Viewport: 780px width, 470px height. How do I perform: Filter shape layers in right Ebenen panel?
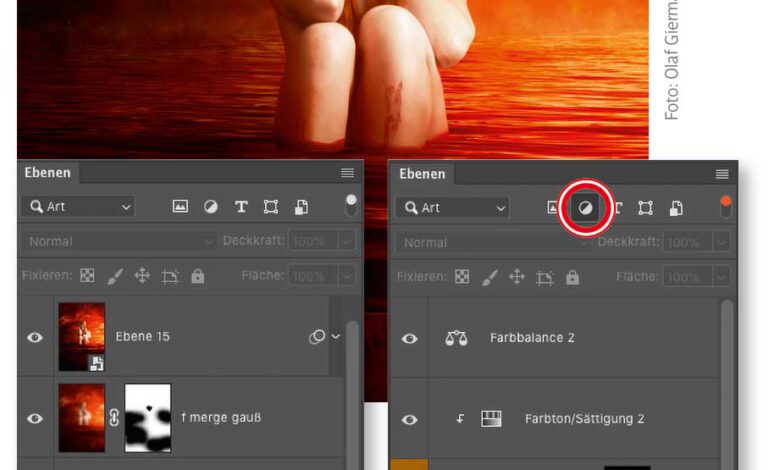click(x=645, y=208)
